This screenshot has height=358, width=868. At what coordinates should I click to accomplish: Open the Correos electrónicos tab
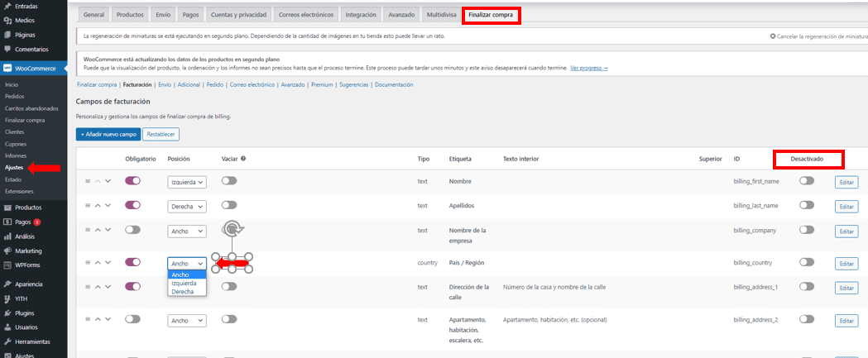(x=306, y=15)
